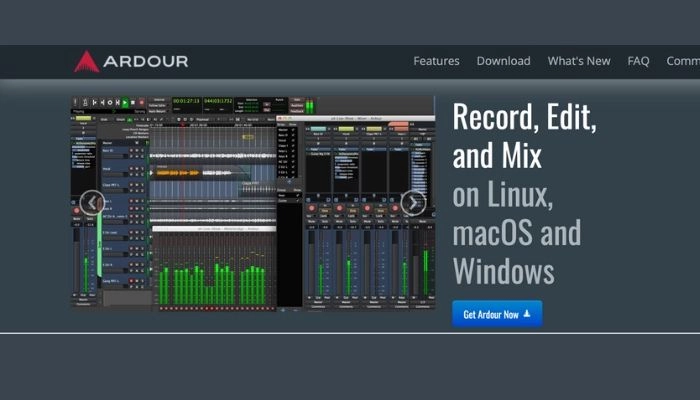Advance to the next carousel slide
The image size is (700, 400).
coord(413,203)
